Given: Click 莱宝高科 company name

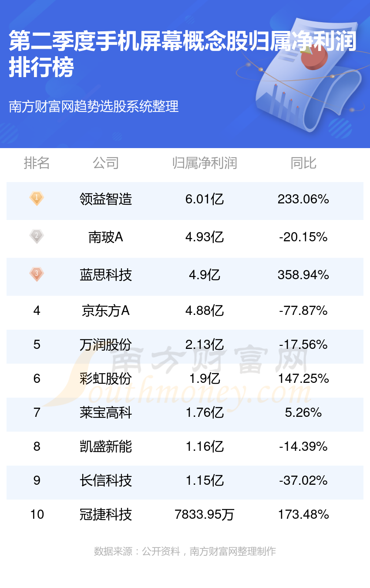Looking at the screenshot, I should point(106,412).
